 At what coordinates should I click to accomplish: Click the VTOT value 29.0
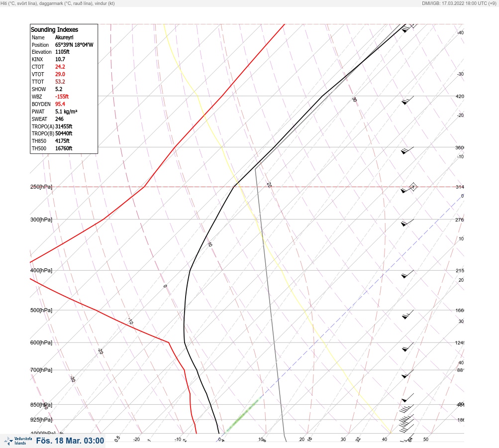60,74
